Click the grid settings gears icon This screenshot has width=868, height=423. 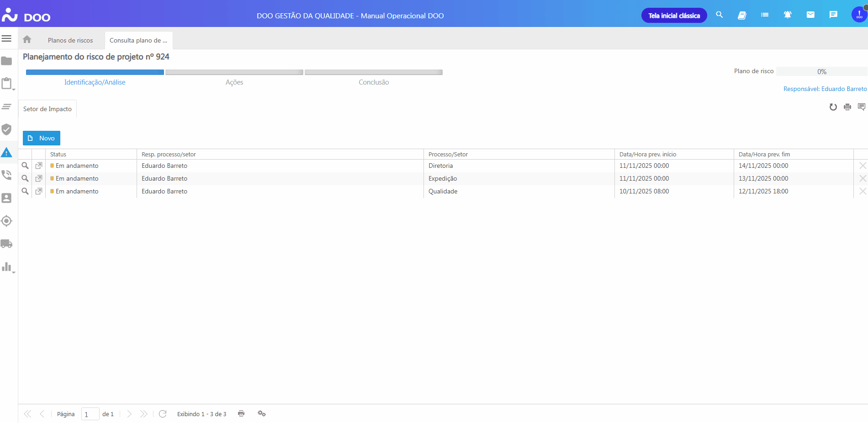tap(262, 413)
